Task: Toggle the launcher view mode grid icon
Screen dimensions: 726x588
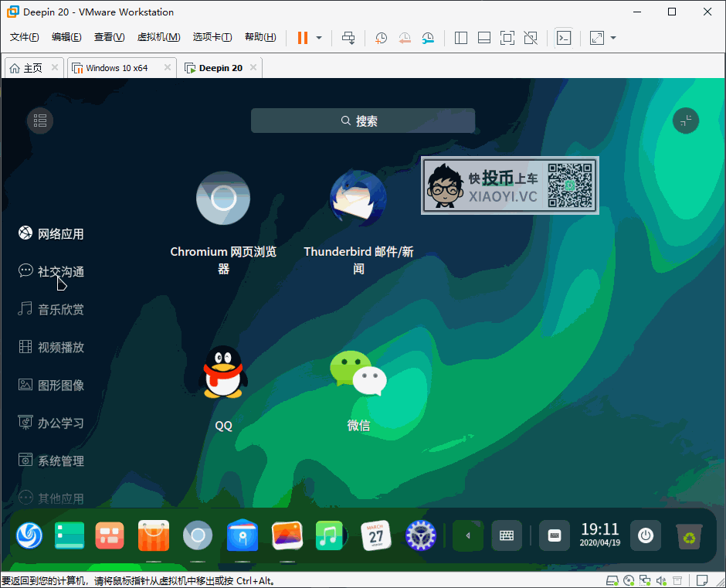Action: coord(39,121)
